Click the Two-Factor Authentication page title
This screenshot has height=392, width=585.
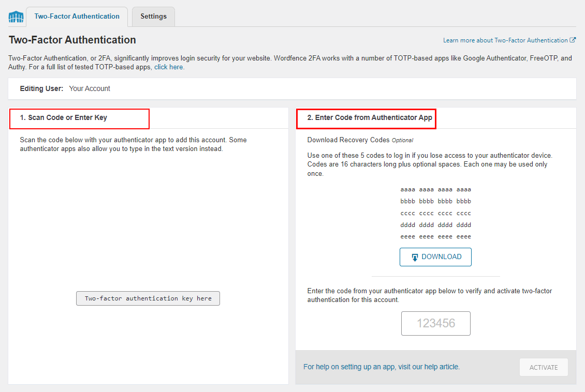(71, 40)
